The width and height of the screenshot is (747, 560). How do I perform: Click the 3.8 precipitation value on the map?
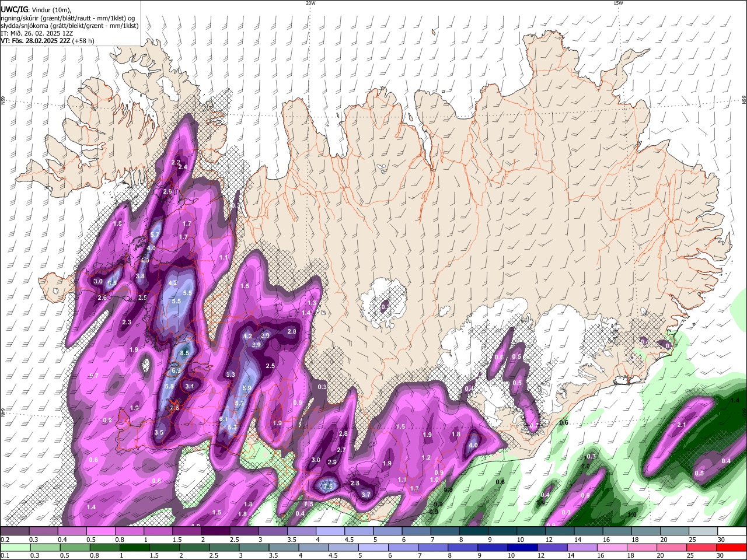[x=140, y=276]
